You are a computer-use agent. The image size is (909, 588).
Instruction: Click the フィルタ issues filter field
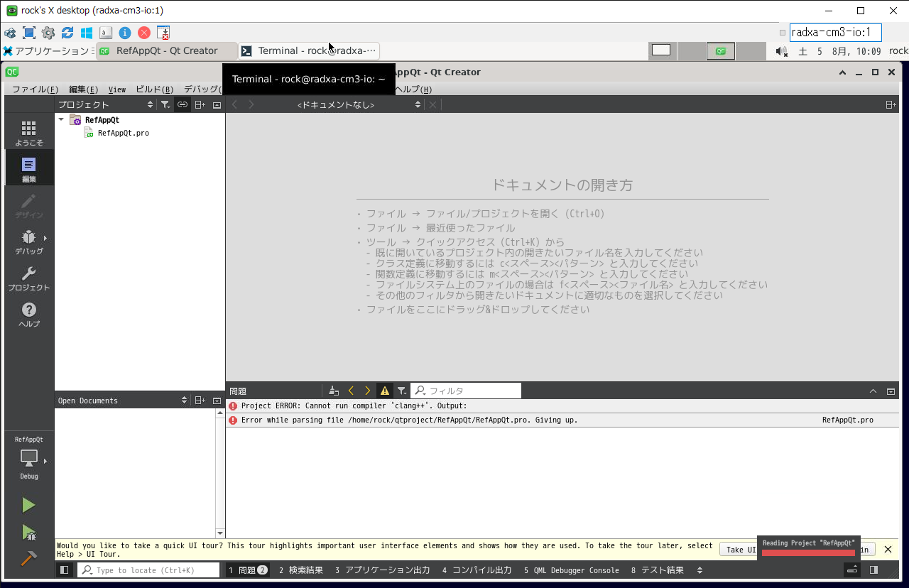(467, 391)
